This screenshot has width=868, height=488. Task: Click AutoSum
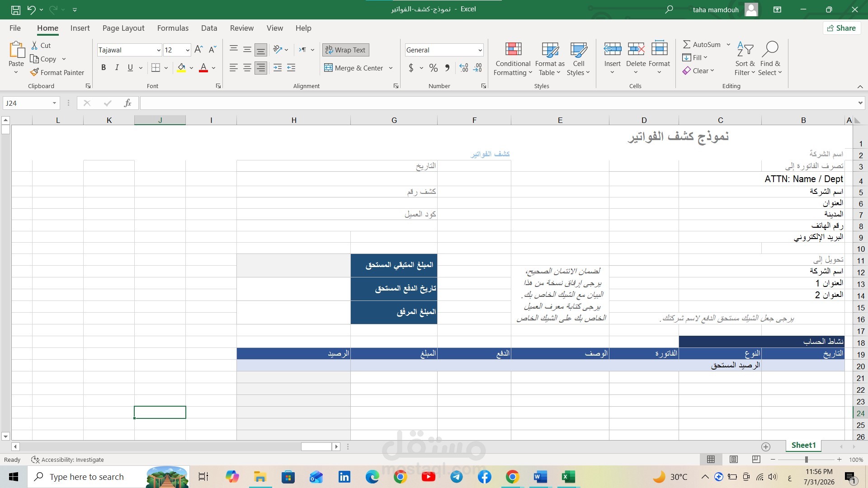click(702, 44)
